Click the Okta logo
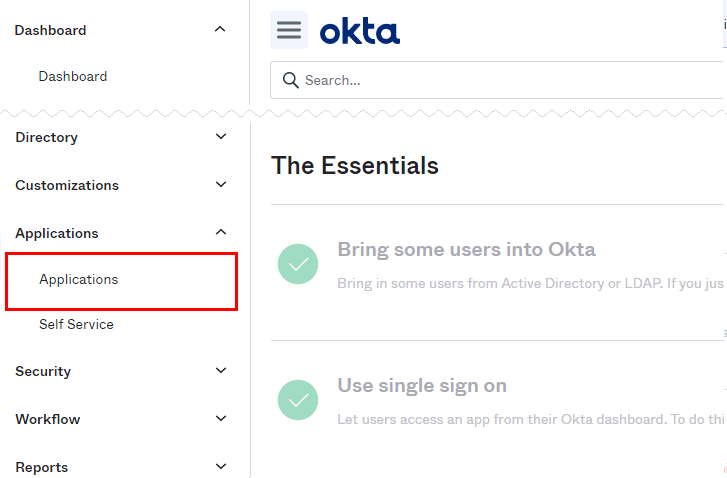 [x=360, y=31]
